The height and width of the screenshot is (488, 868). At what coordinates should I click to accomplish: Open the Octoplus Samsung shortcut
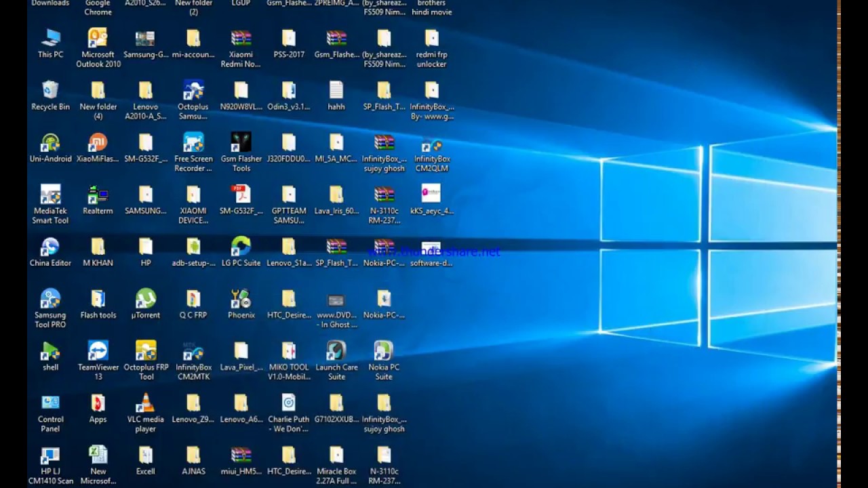coord(193,100)
